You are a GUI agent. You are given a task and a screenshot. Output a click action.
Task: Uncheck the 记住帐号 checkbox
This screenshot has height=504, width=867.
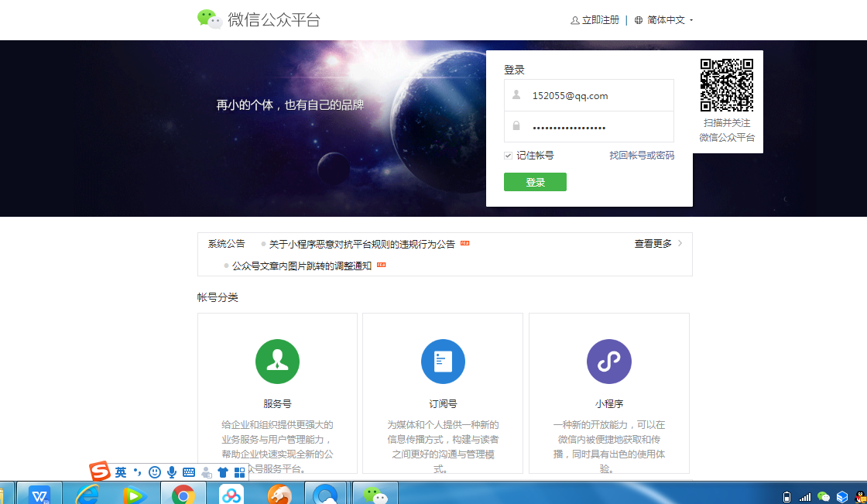[508, 156]
